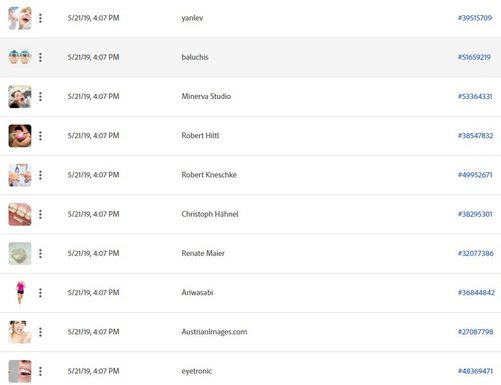Click the teeth close-up thumbnail by Christoph Hähnel
Image resolution: width=501 pixels, height=385 pixels.
click(20, 214)
